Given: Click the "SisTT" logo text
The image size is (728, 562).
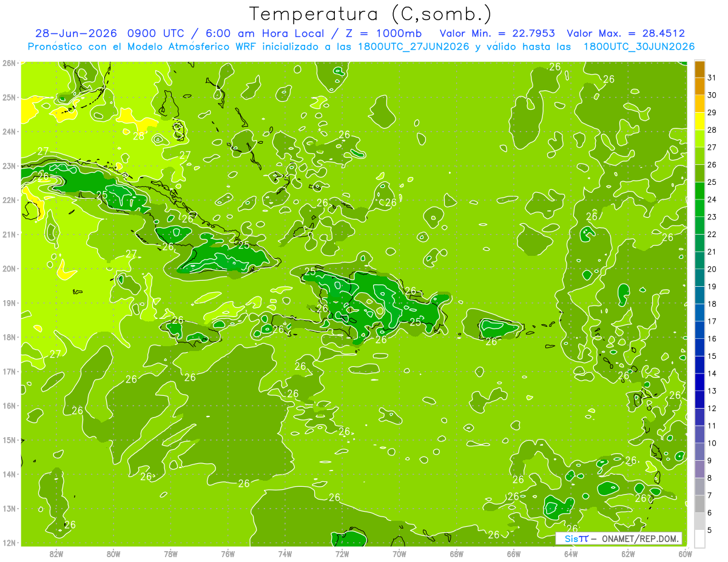Looking at the screenshot, I should coord(576,538).
